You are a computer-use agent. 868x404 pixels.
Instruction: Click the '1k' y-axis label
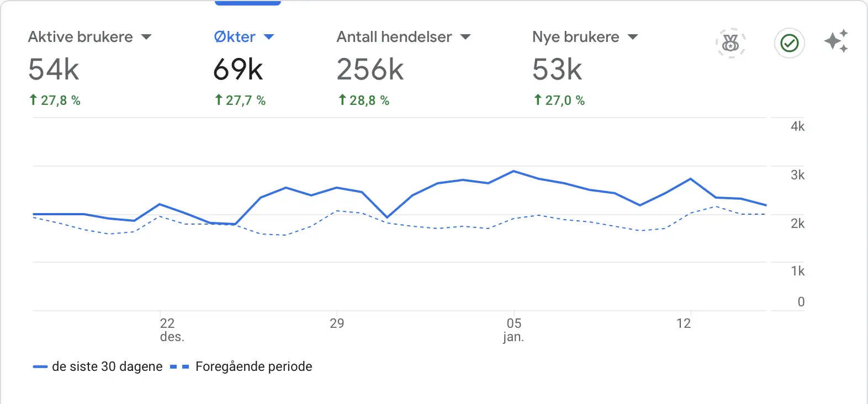(x=797, y=271)
